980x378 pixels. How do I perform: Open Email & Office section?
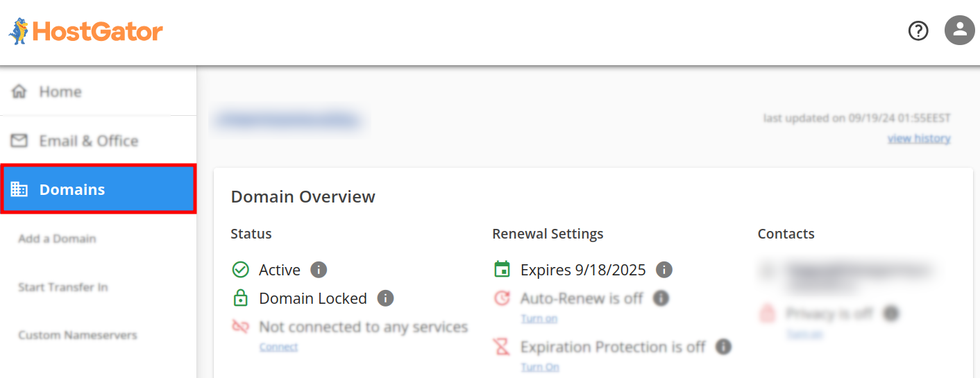pyautogui.click(x=88, y=141)
